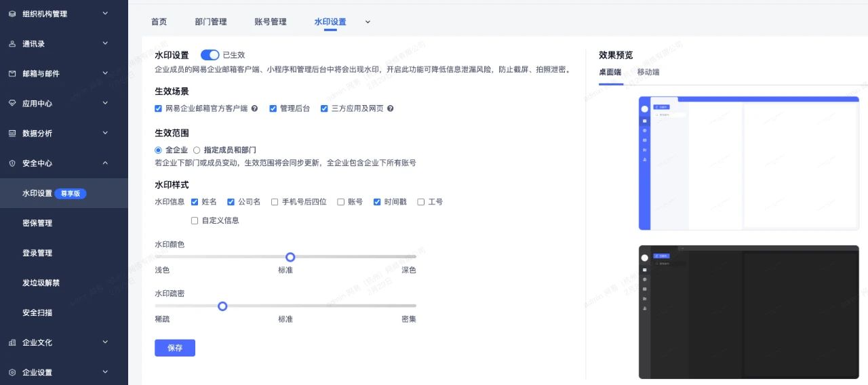Switch to the 移动端 preview tab

point(648,72)
